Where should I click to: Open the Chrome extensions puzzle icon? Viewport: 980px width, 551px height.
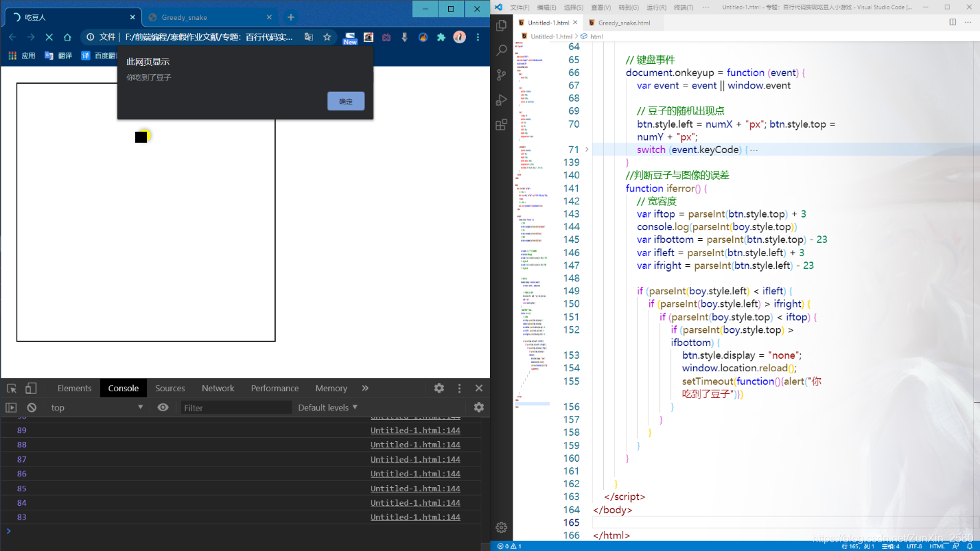coord(441,37)
